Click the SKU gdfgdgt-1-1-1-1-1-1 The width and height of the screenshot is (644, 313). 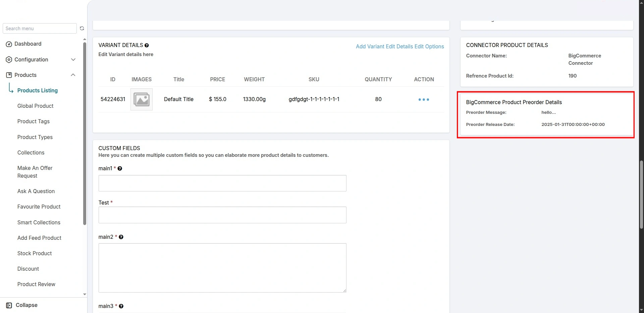[x=314, y=99]
